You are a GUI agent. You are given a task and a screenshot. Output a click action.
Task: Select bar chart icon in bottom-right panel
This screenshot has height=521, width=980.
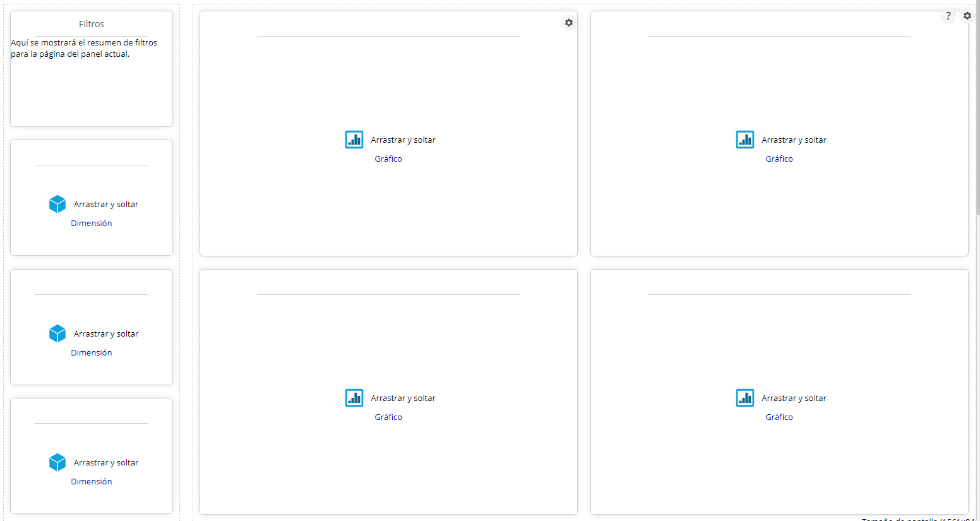pyautogui.click(x=745, y=398)
